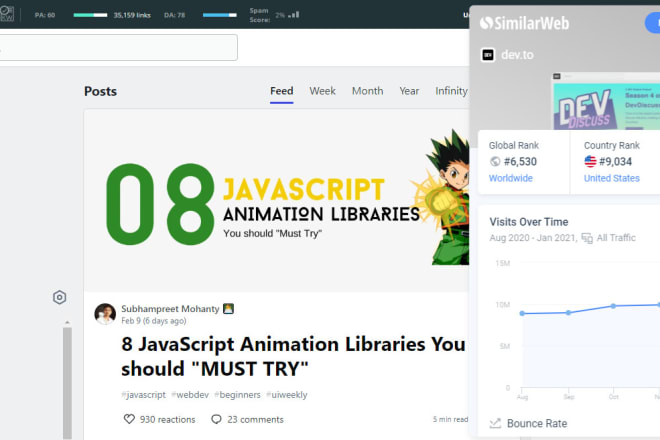
Task: Click Subhampreet Mohanty's avatar
Action: [x=105, y=314]
